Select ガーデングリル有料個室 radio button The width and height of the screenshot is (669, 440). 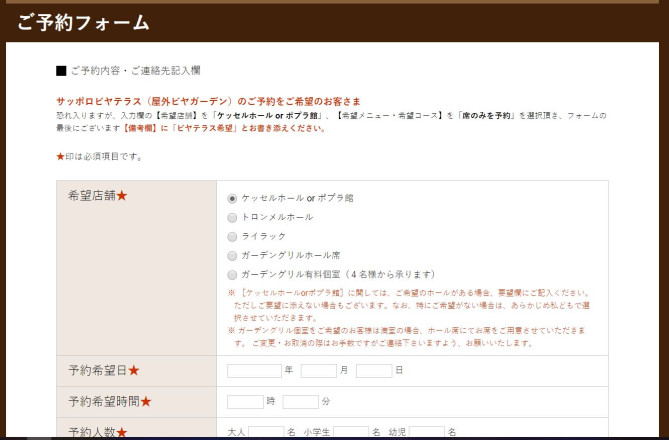coord(233,274)
